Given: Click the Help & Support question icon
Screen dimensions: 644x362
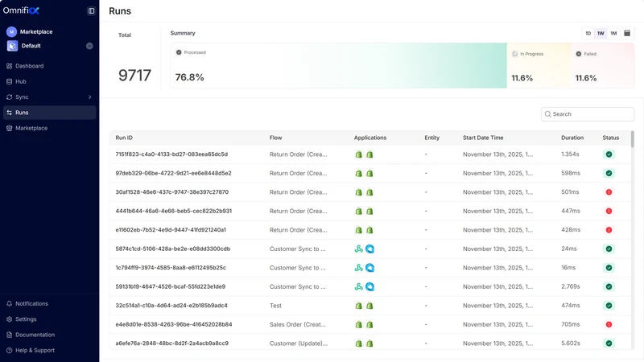Looking at the screenshot, I should (9, 351).
